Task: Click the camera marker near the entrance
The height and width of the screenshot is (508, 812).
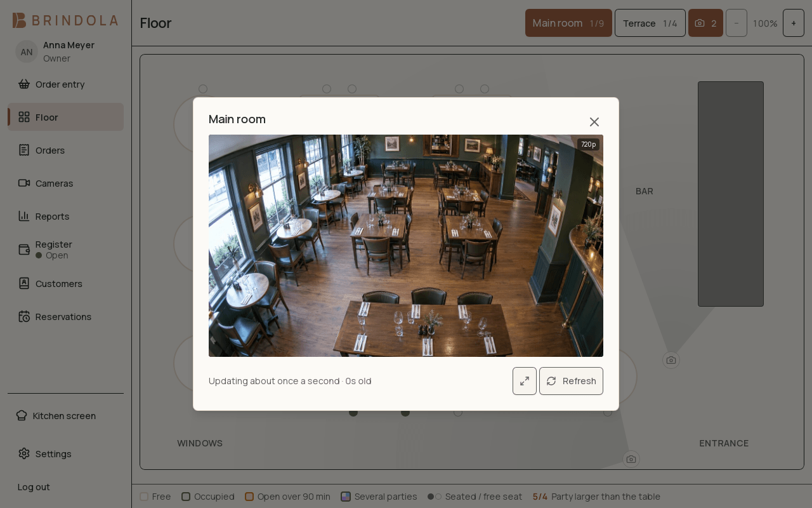Action: click(631, 459)
